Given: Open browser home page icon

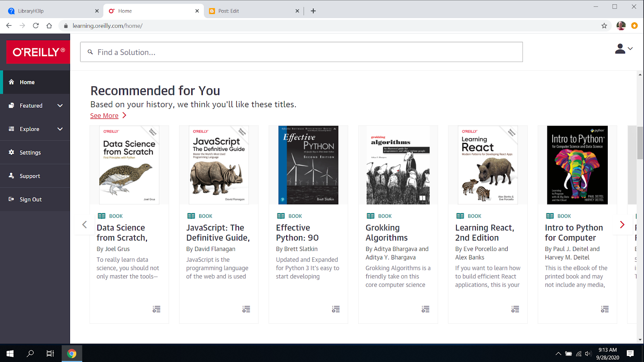Looking at the screenshot, I should point(49,26).
